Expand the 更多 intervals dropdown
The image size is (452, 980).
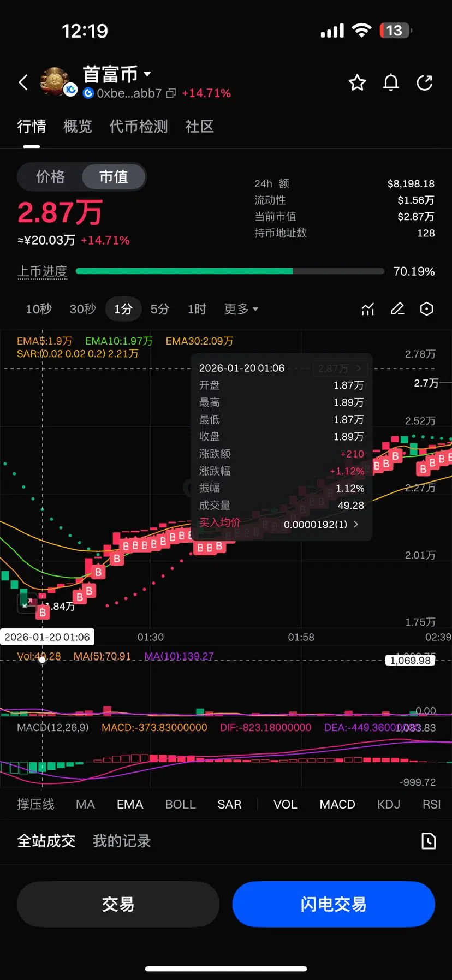(241, 309)
